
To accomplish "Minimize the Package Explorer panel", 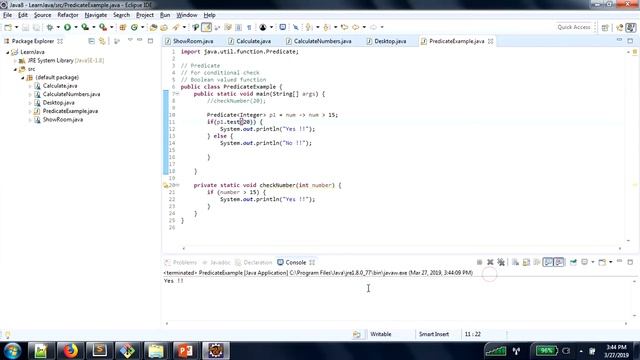I will click(140, 40).
